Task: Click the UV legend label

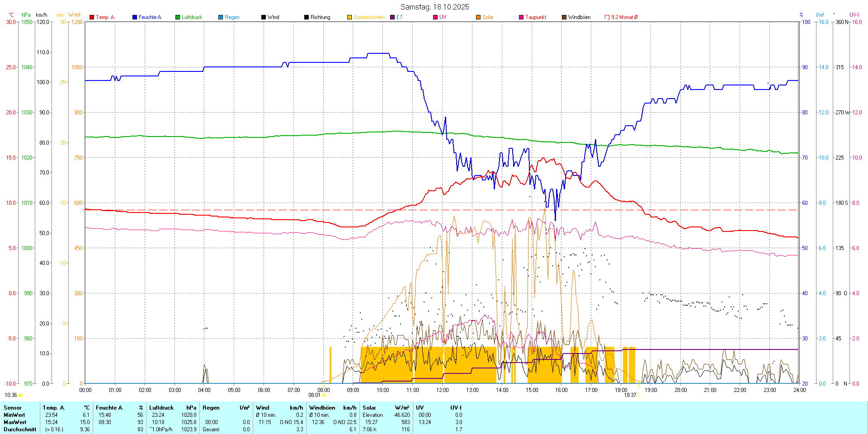Action: [443, 17]
